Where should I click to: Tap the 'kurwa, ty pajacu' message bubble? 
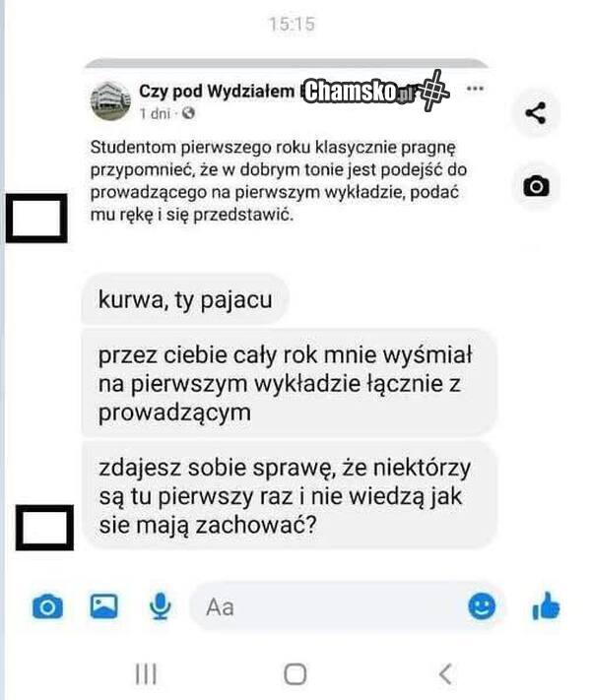(185, 298)
